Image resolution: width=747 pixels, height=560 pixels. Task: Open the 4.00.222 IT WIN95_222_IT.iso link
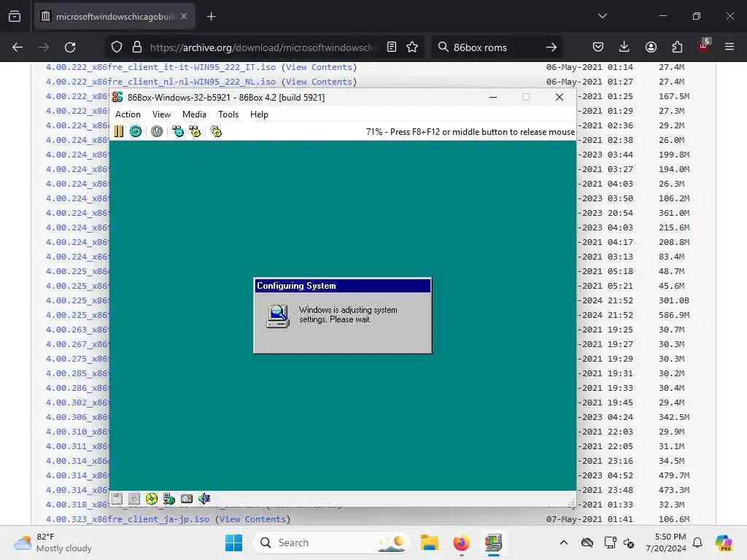point(160,67)
